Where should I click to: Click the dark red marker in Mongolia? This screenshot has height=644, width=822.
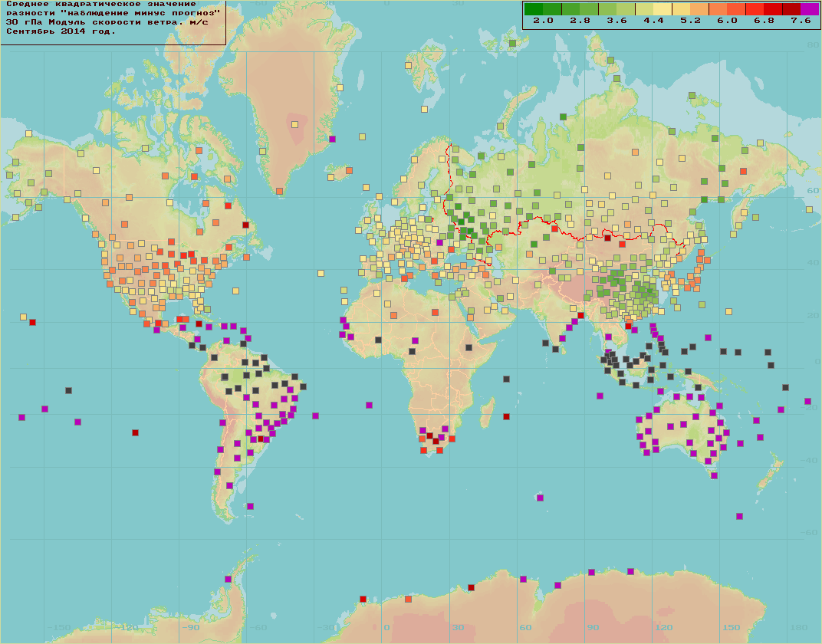(607, 238)
